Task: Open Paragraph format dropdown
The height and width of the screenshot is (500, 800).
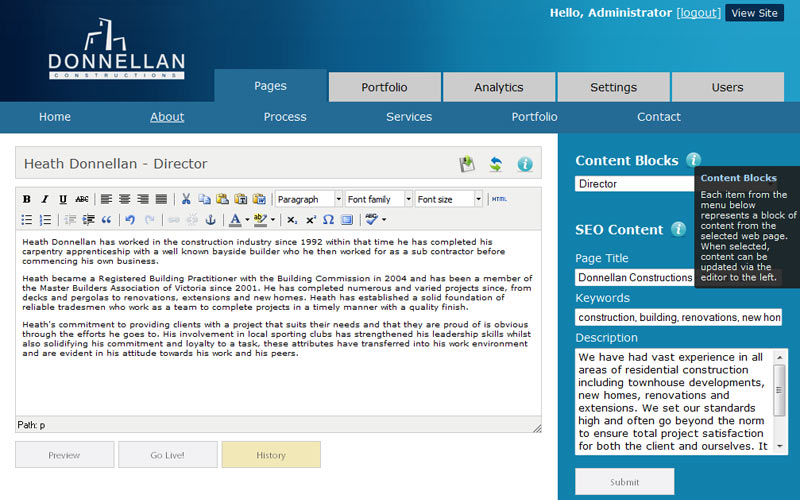Action: [309, 199]
